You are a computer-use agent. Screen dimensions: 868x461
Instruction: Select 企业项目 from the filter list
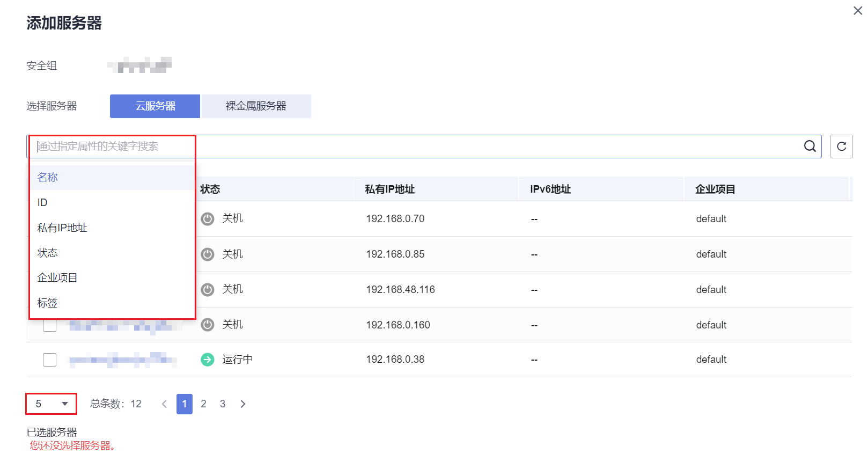tap(57, 277)
